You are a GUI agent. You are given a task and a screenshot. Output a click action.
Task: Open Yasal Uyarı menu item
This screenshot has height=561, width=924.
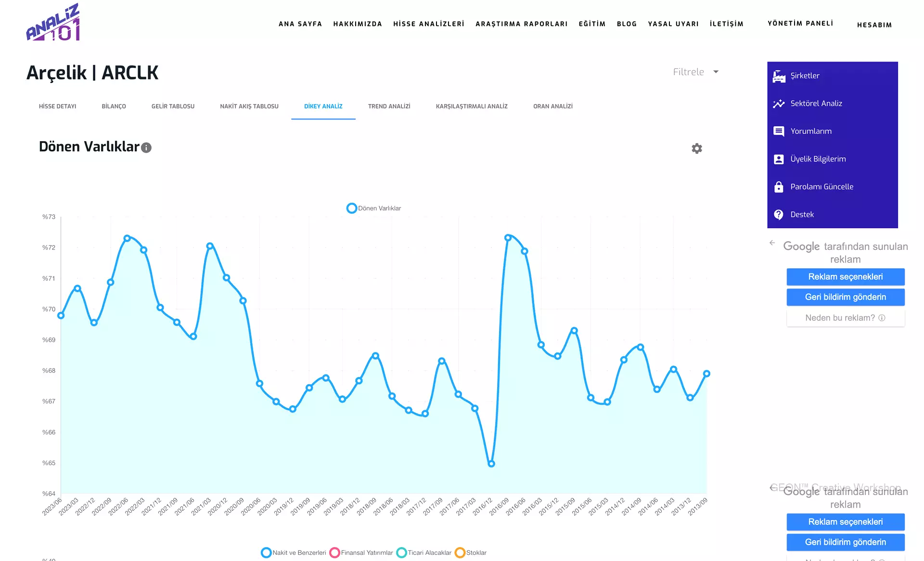tap(673, 24)
